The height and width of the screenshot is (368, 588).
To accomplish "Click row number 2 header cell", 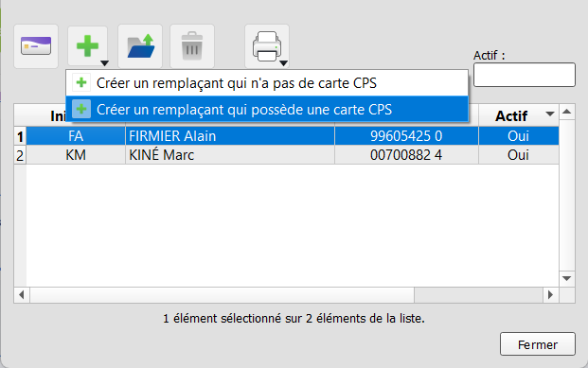I will 20,155.
